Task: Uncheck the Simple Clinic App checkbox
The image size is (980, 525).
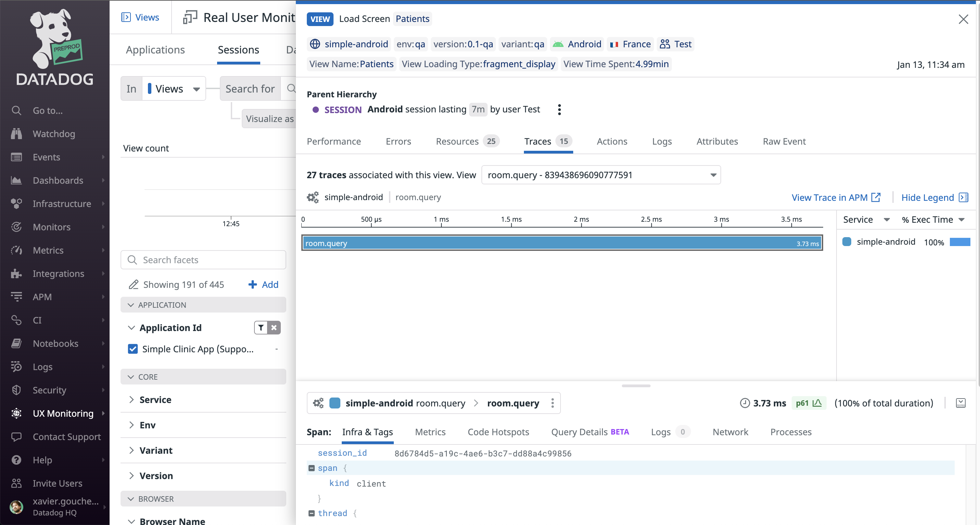Action: pos(133,349)
